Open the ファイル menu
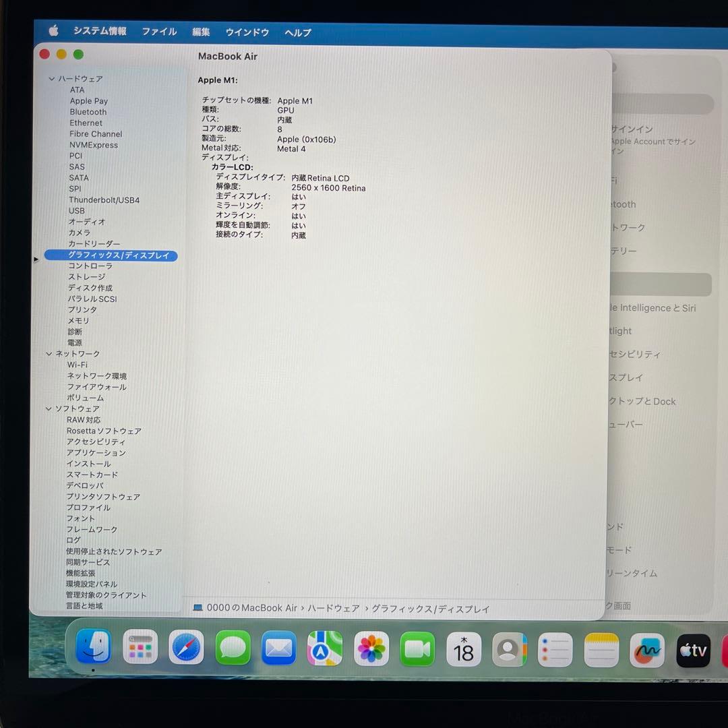Screen dimensions: 728x728 pyautogui.click(x=159, y=31)
